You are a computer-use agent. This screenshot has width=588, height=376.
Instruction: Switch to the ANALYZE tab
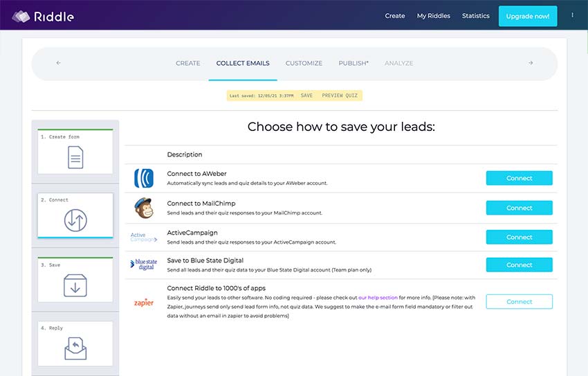pos(398,64)
